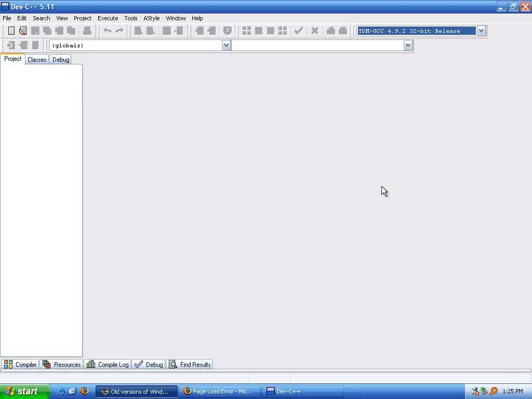Open the View menu

coord(62,18)
